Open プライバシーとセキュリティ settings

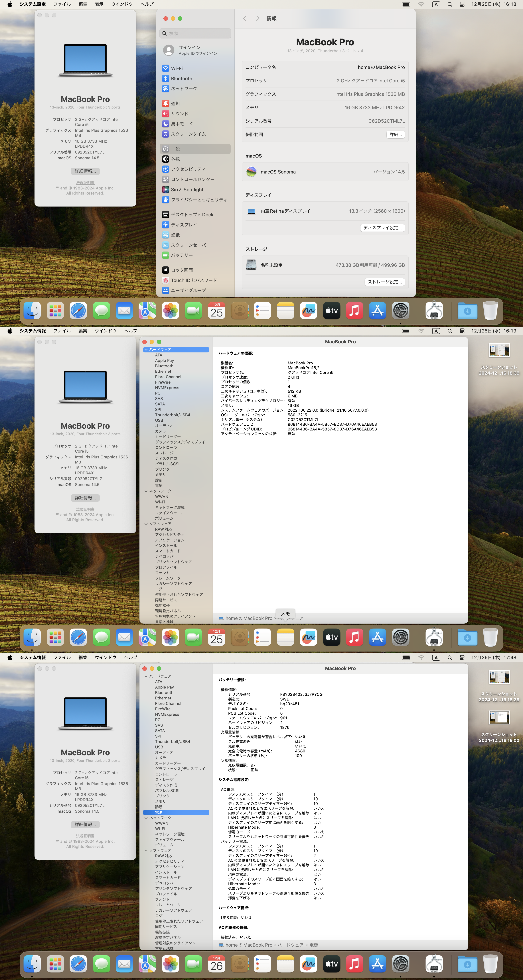pos(195,200)
